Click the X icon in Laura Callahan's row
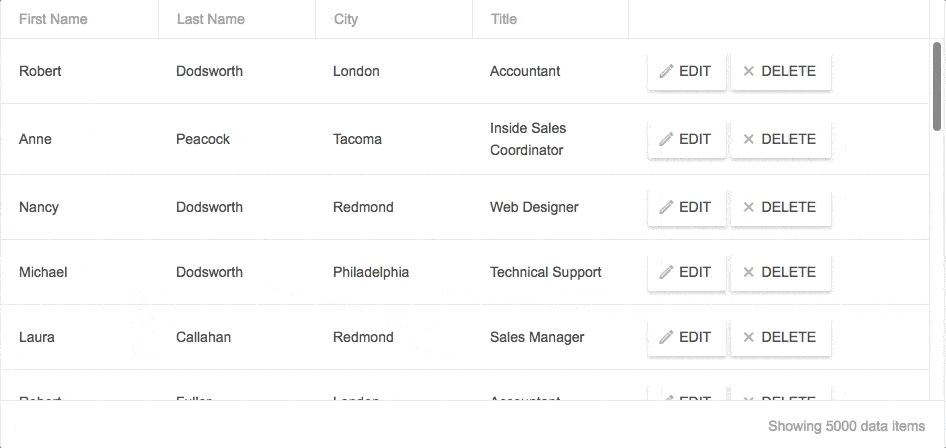The height and width of the screenshot is (448, 946). point(749,337)
